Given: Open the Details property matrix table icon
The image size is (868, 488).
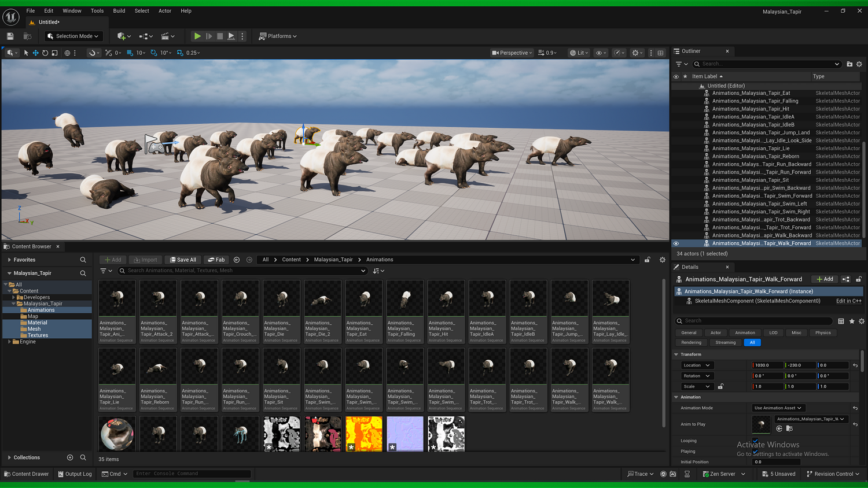Looking at the screenshot, I should (x=841, y=321).
